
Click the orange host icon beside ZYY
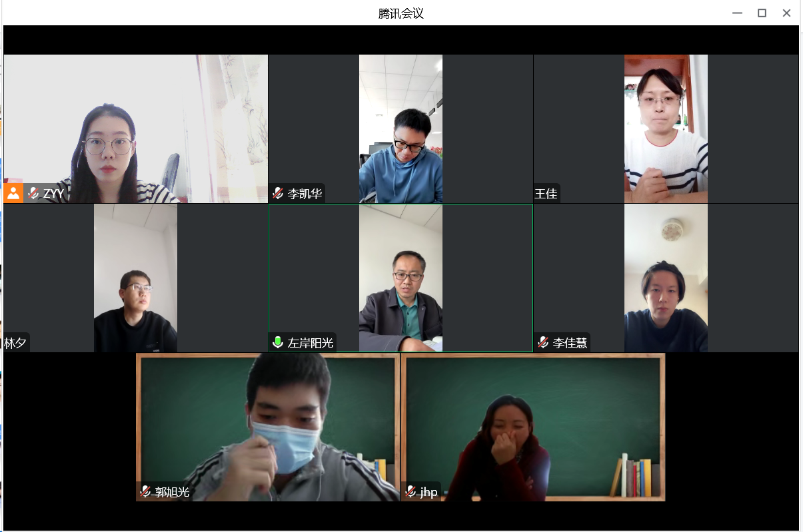(13, 193)
